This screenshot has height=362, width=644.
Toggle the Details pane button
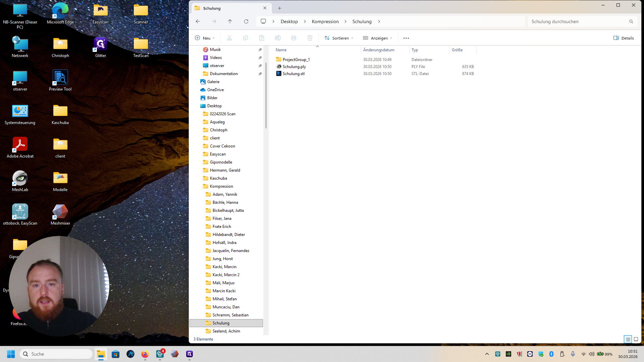coord(624,38)
